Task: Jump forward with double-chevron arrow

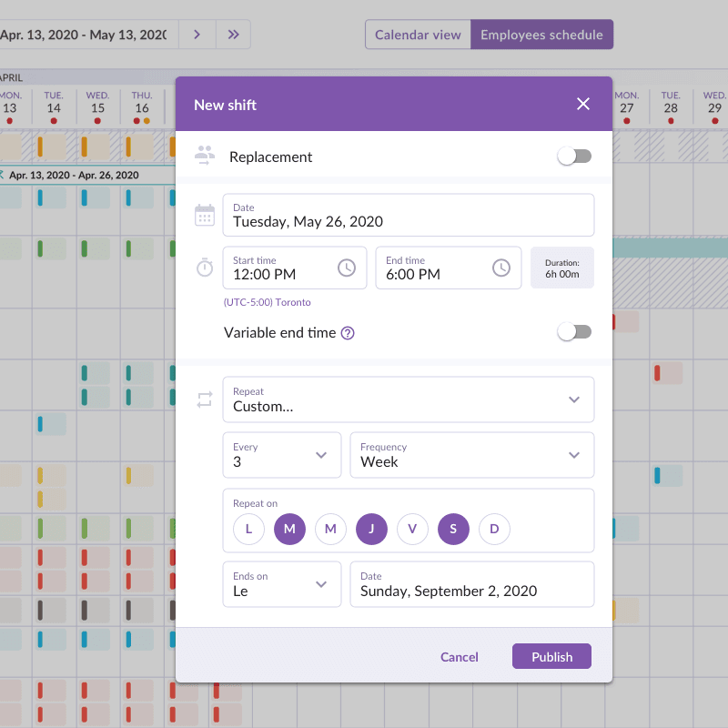Action: pos(234,35)
